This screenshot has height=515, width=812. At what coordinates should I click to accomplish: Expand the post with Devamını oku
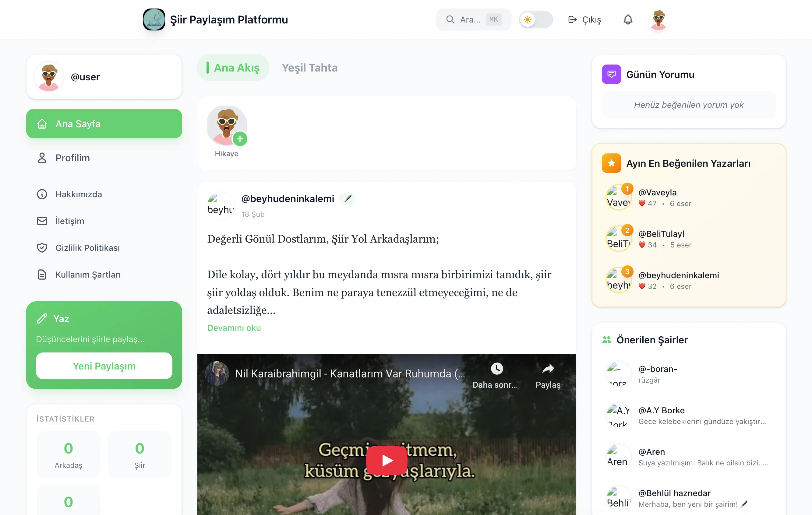234,328
